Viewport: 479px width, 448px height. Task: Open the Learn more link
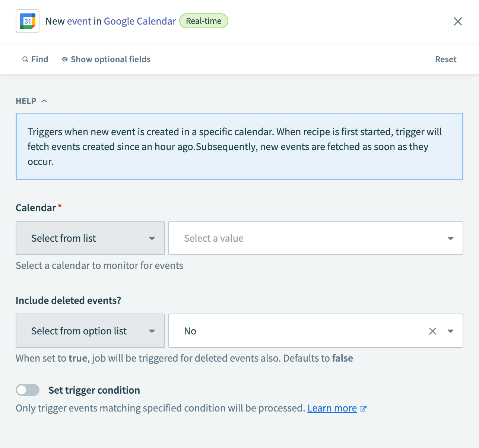click(332, 409)
